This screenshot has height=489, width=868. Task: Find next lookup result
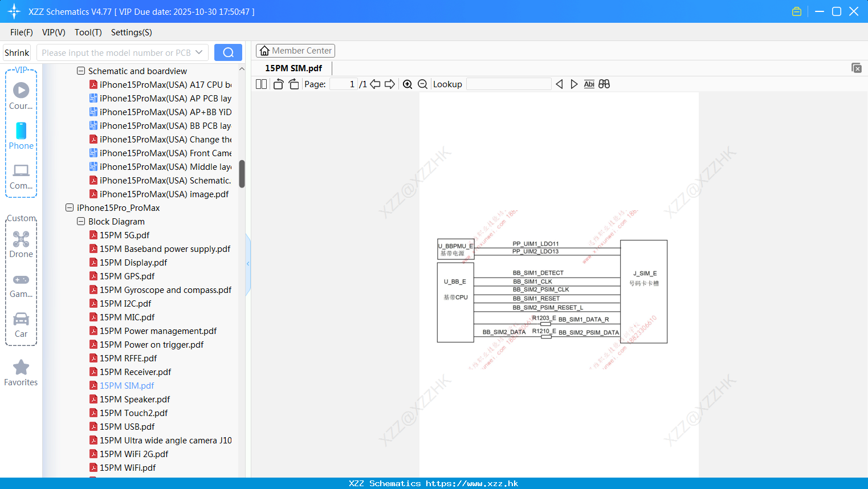click(x=574, y=84)
